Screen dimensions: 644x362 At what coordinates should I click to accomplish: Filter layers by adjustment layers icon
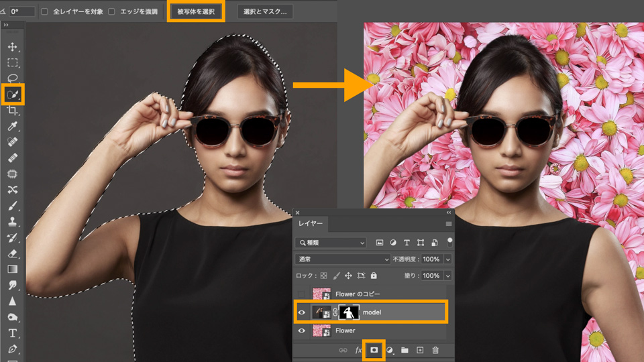(393, 243)
